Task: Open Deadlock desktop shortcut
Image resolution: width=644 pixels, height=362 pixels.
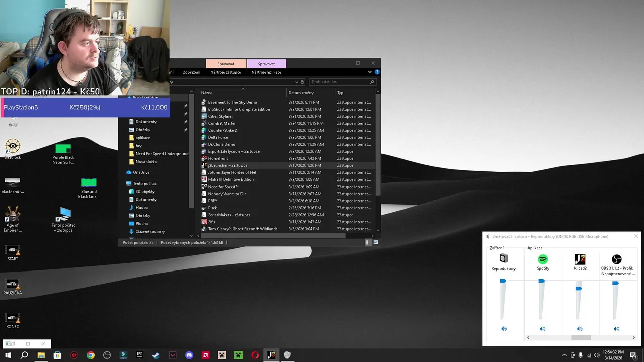Action: click(13, 149)
